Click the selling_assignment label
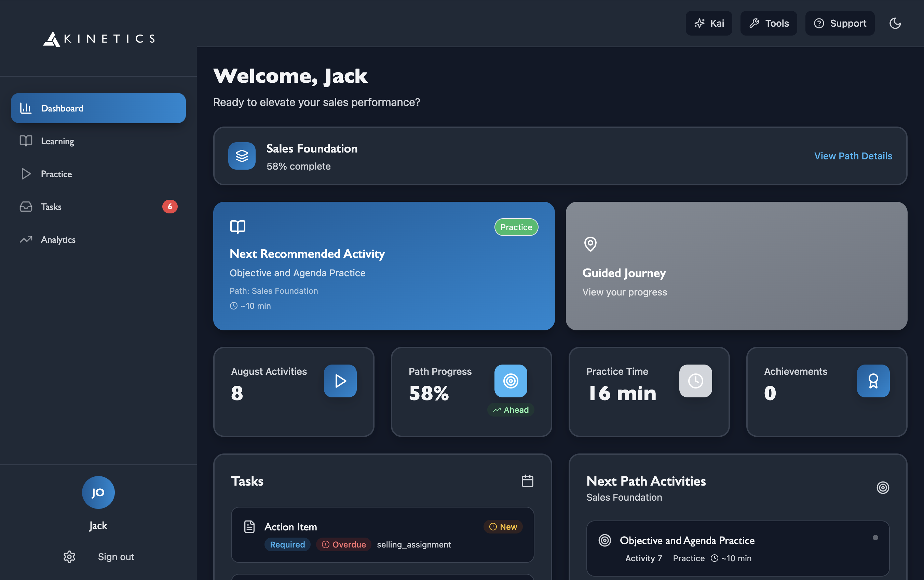924x580 pixels. [414, 545]
